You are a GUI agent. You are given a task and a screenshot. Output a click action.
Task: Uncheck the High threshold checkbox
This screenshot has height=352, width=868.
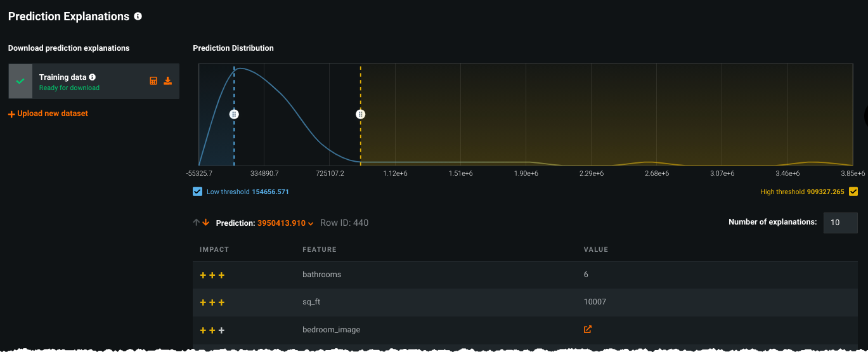click(x=853, y=192)
